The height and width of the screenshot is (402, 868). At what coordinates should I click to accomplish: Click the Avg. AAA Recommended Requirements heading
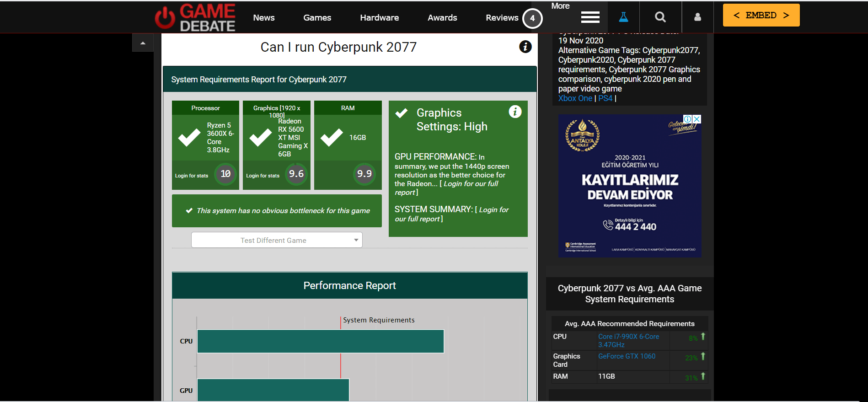629,324
